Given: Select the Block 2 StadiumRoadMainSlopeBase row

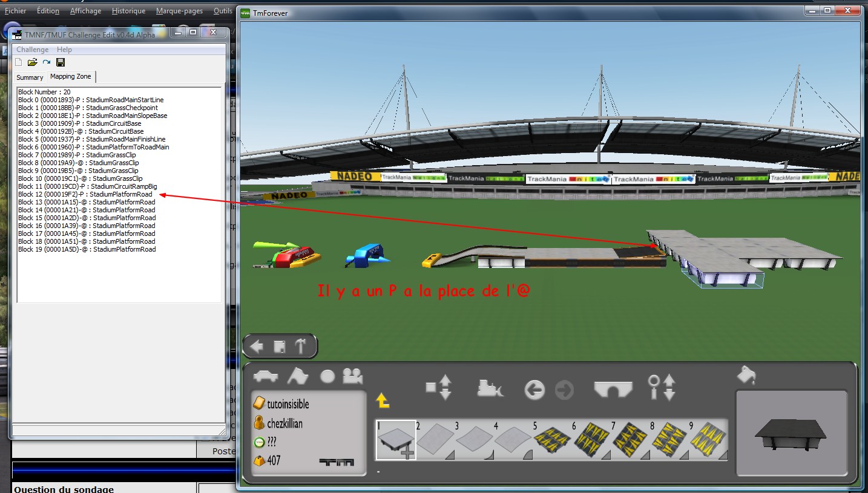Looking at the screenshot, I should [93, 116].
